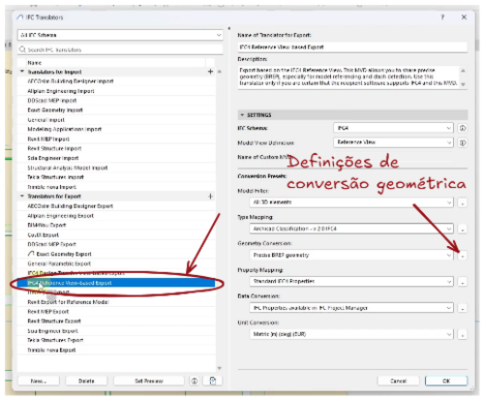The width and height of the screenshot is (484, 400).
Task: Open Property Mapping preset options button
Action: (462, 282)
